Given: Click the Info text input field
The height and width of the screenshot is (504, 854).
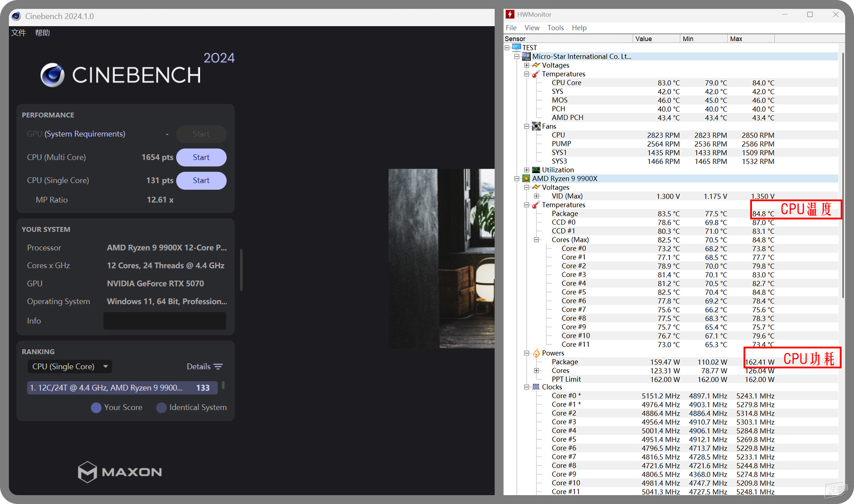Looking at the screenshot, I should click(165, 321).
